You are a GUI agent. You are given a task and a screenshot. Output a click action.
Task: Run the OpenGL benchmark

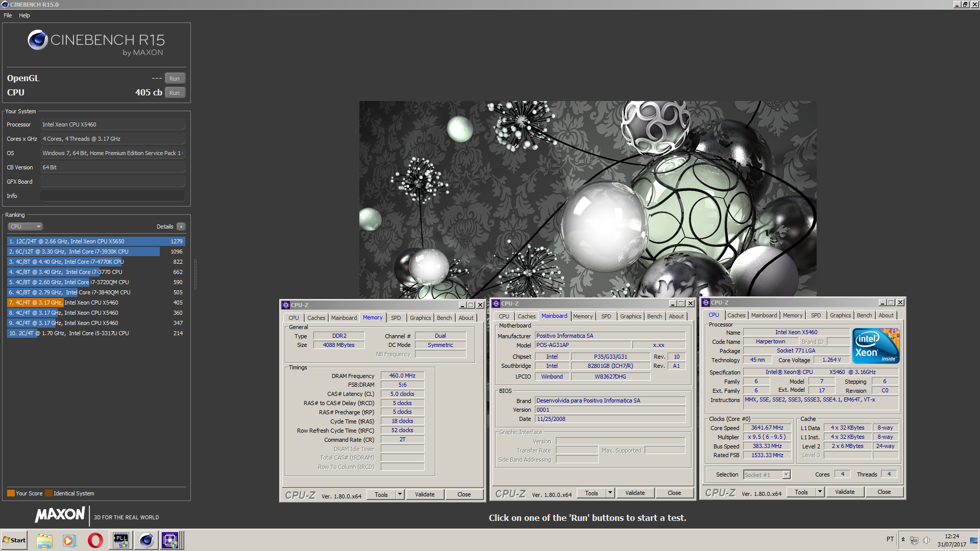pyautogui.click(x=175, y=79)
